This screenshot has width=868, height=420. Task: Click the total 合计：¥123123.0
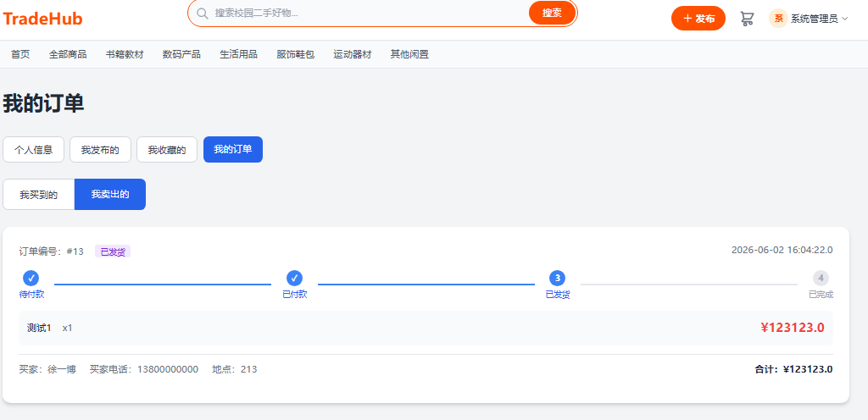(x=793, y=369)
